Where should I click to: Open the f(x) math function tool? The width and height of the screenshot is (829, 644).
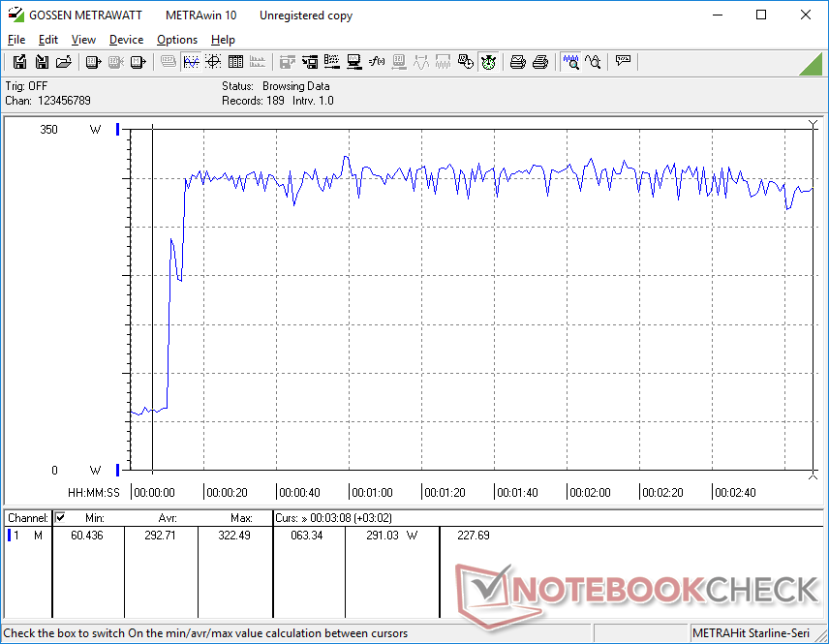377,62
